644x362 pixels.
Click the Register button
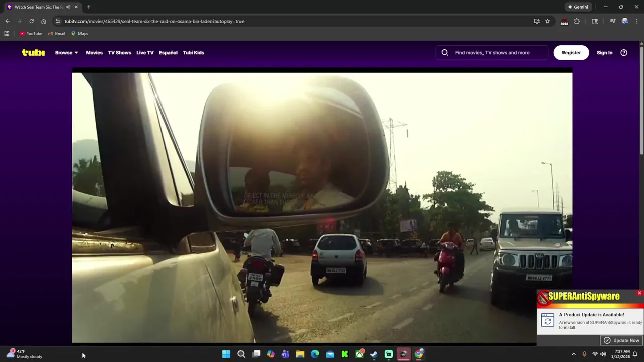[x=571, y=52]
